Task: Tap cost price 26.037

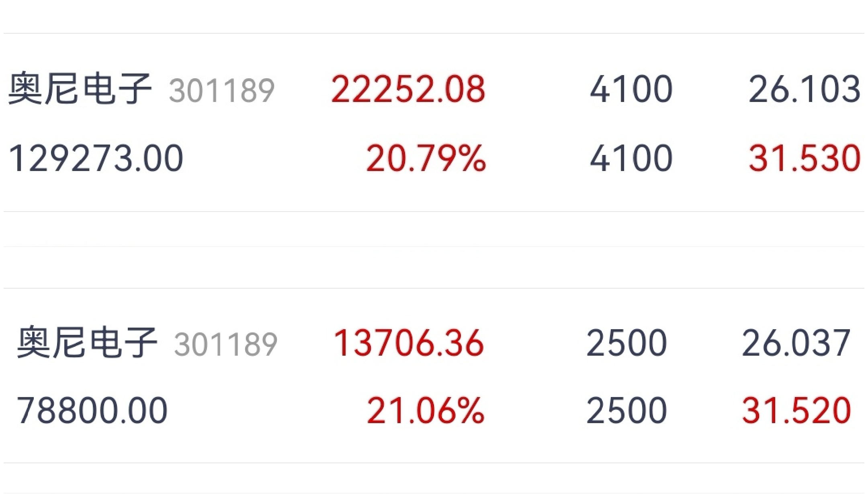Action: pyautogui.click(x=796, y=343)
